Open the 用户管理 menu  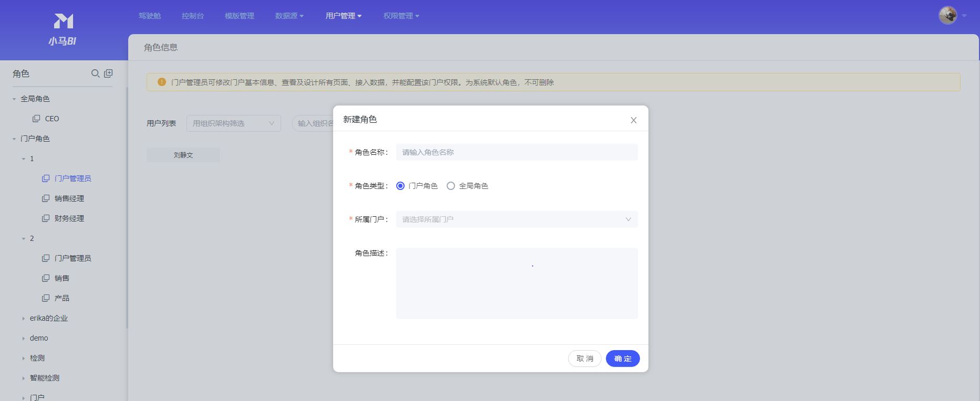343,16
